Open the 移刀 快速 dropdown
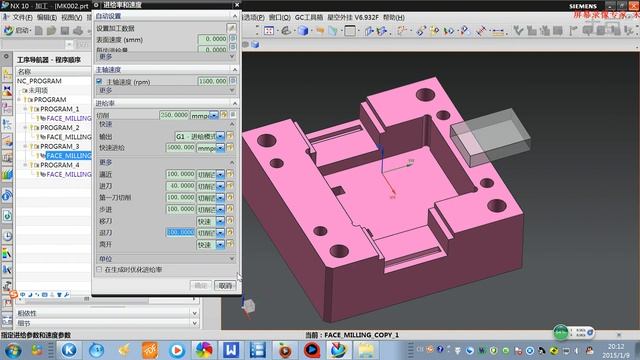Image resolution: width=640 pixels, height=360 pixels. point(220,221)
